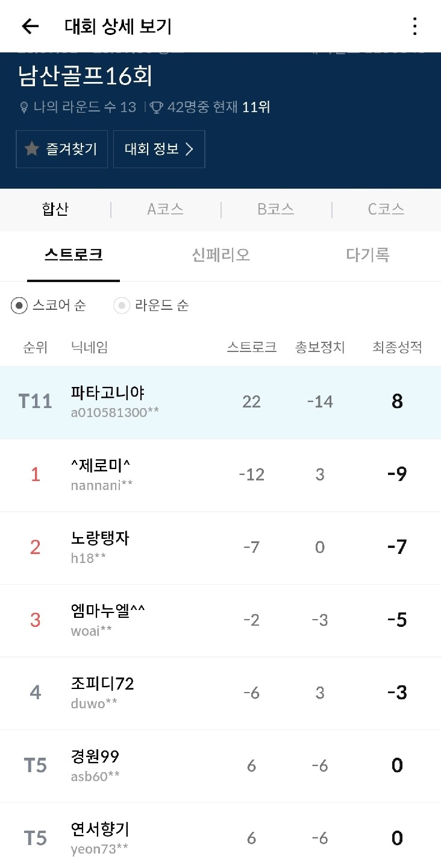Open the B코스 tab
Screen dimensions: 441x868
point(275,210)
